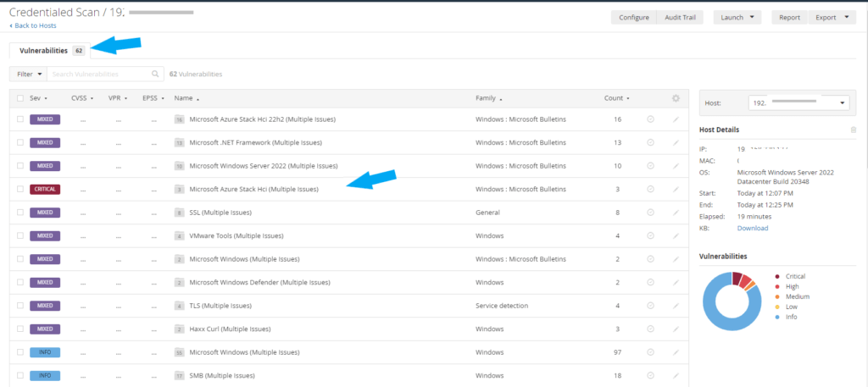The image size is (868, 387).
Task: Check the SSL (Multiple Issues) row checkbox
Action: coord(20,213)
